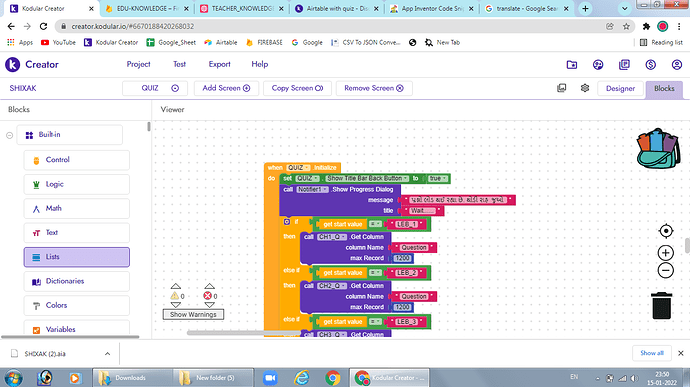The width and height of the screenshot is (690, 387).
Task: Select the Colors blocks category
Action: pyautogui.click(x=77, y=305)
